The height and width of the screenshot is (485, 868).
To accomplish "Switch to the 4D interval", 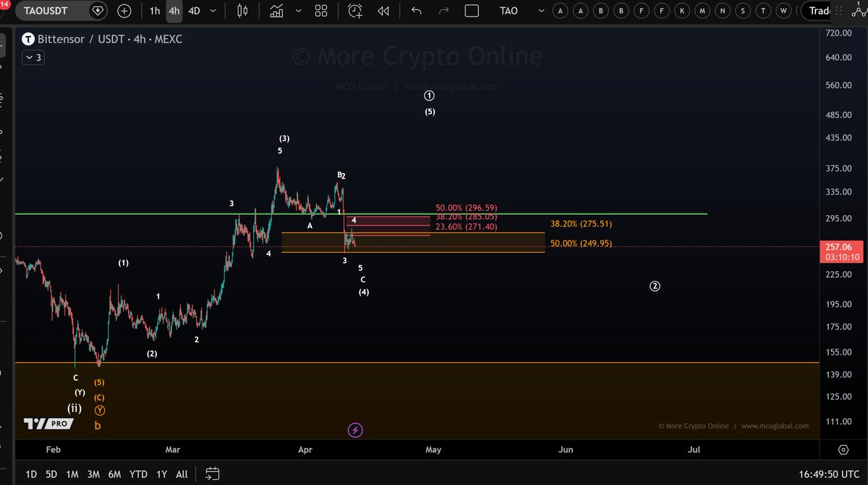I will [x=194, y=11].
